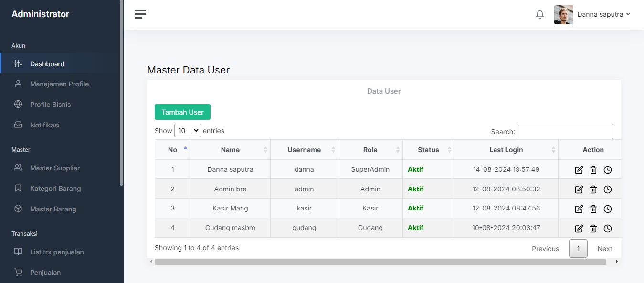Sort table by Last Login column
Screen dimensions: 644x283
click(x=506, y=150)
